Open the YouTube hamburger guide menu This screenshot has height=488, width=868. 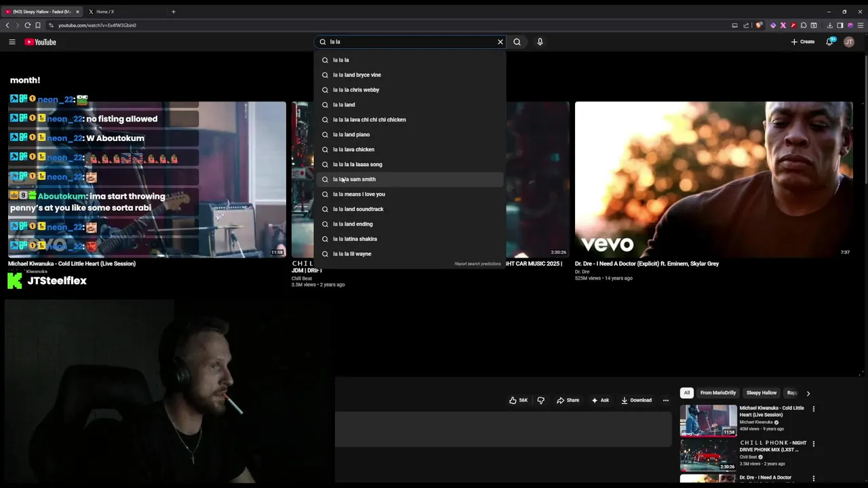click(12, 42)
